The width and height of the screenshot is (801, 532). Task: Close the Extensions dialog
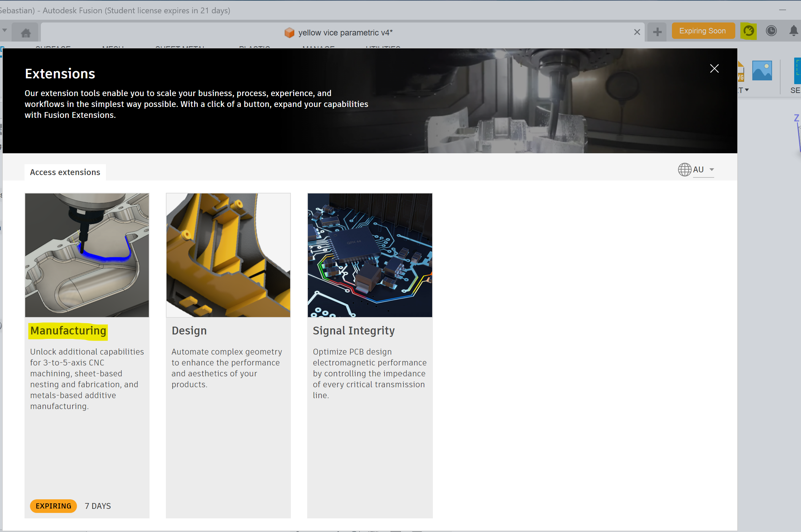(x=714, y=68)
